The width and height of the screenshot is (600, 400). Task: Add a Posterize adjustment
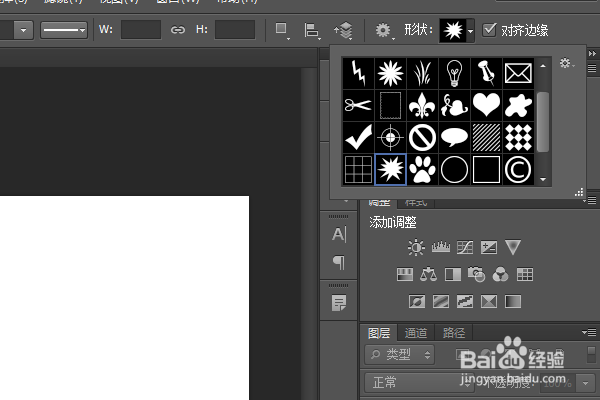(x=441, y=302)
